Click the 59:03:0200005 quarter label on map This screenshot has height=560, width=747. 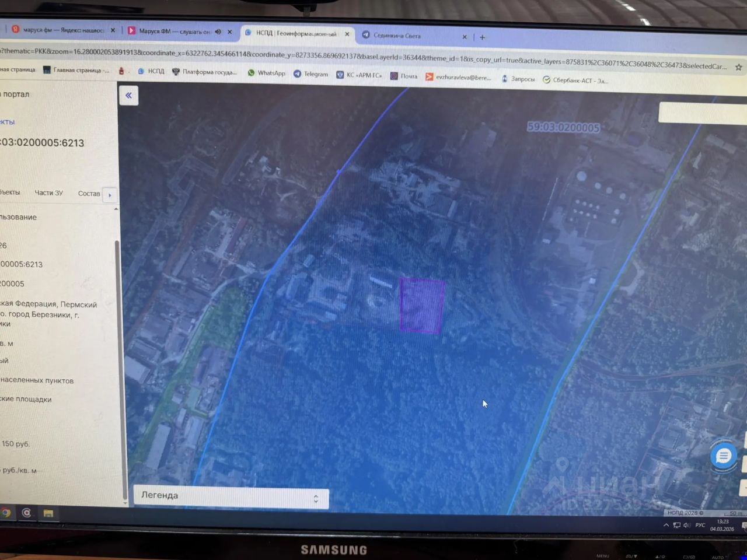click(563, 127)
